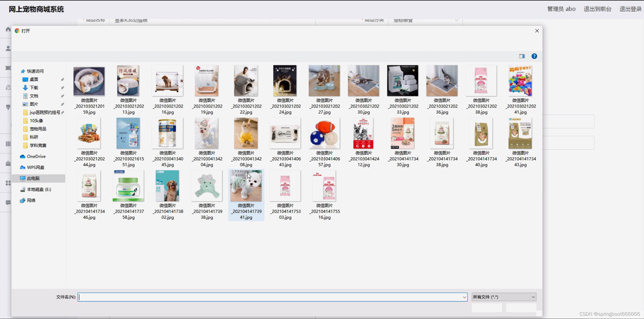The width and height of the screenshot is (644, 319).
Task: Select the white dog in green outfit thumbnail
Action: [246, 186]
